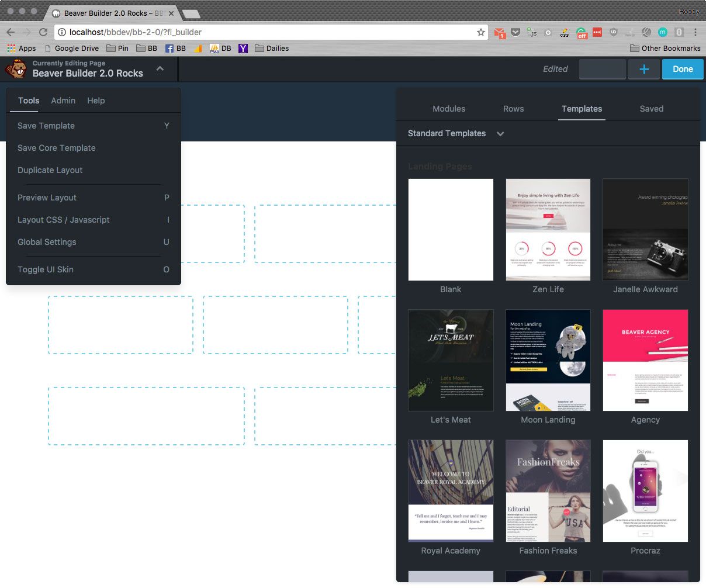This screenshot has width=706, height=588.
Task: Click the Beaver Builder beaver logo
Action: [16, 69]
